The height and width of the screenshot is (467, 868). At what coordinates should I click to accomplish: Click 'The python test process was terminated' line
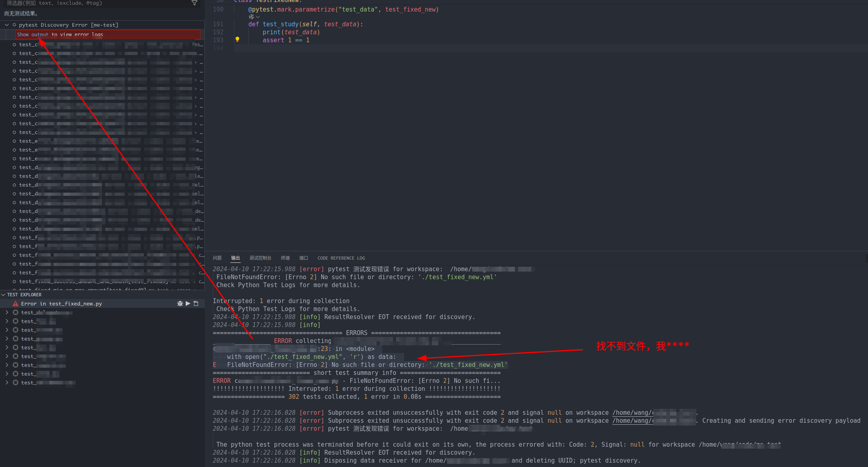click(499, 445)
